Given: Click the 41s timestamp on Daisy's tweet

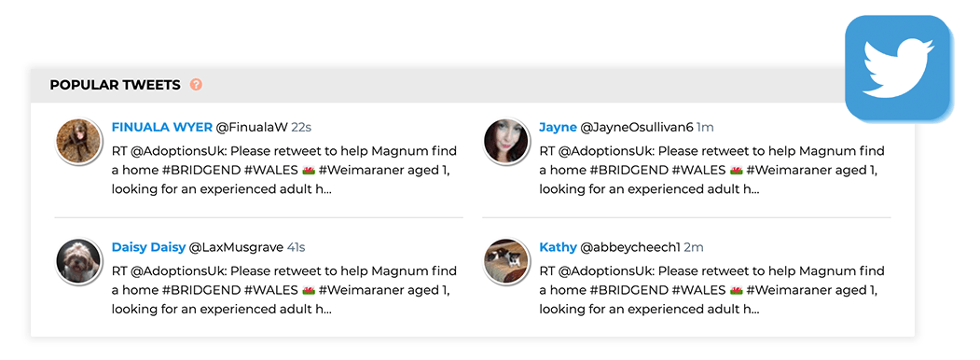Looking at the screenshot, I should pos(297,247).
